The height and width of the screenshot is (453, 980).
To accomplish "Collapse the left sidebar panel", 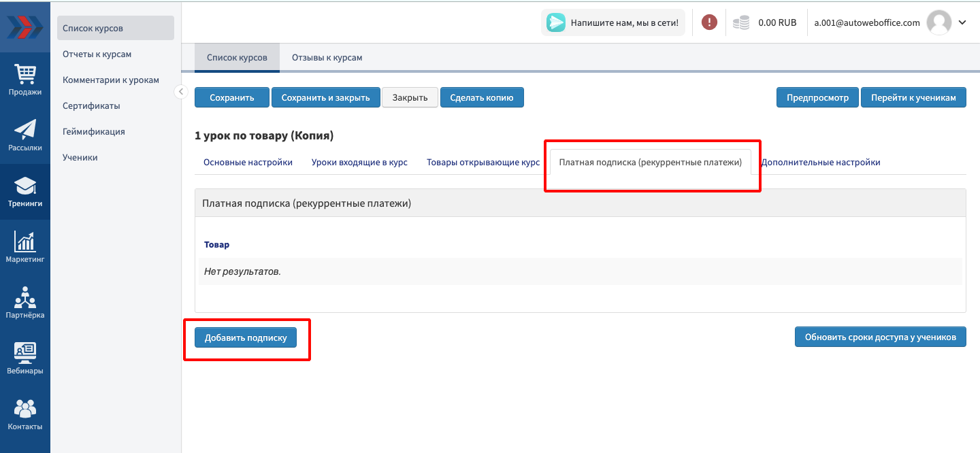I will 180,92.
